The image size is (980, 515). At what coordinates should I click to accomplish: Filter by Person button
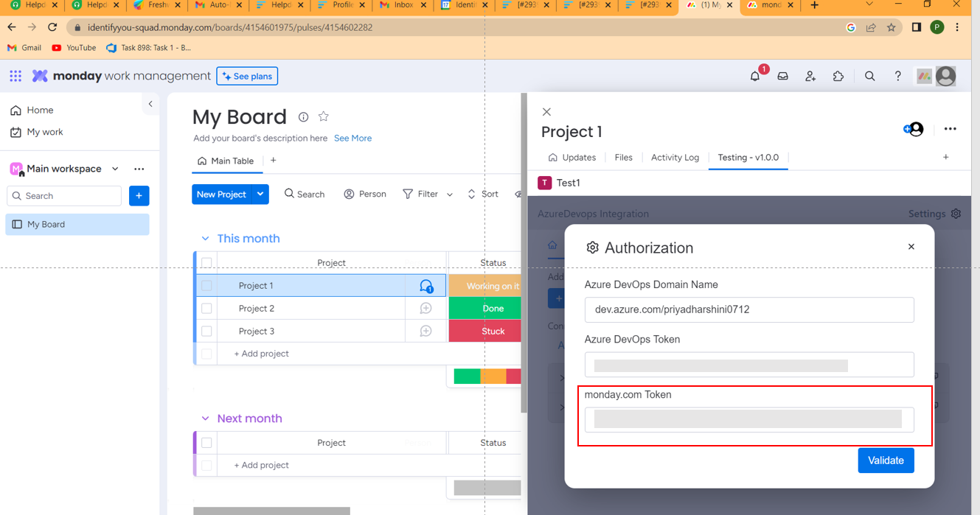365,195
